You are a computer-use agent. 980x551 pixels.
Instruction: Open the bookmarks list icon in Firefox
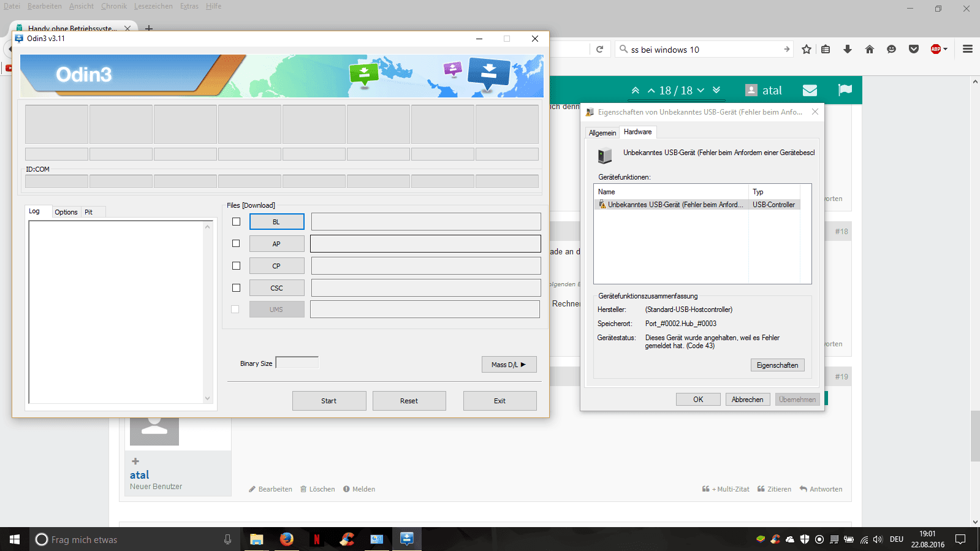[x=826, y=50]
